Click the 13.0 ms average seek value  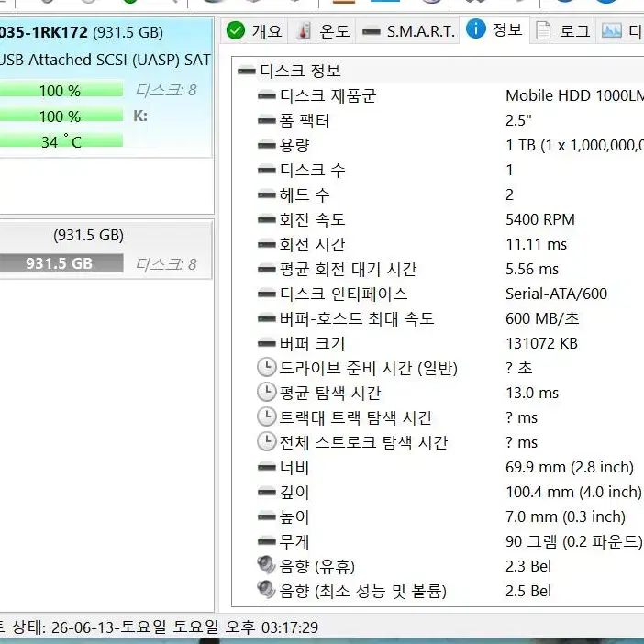tap(532, 393)
